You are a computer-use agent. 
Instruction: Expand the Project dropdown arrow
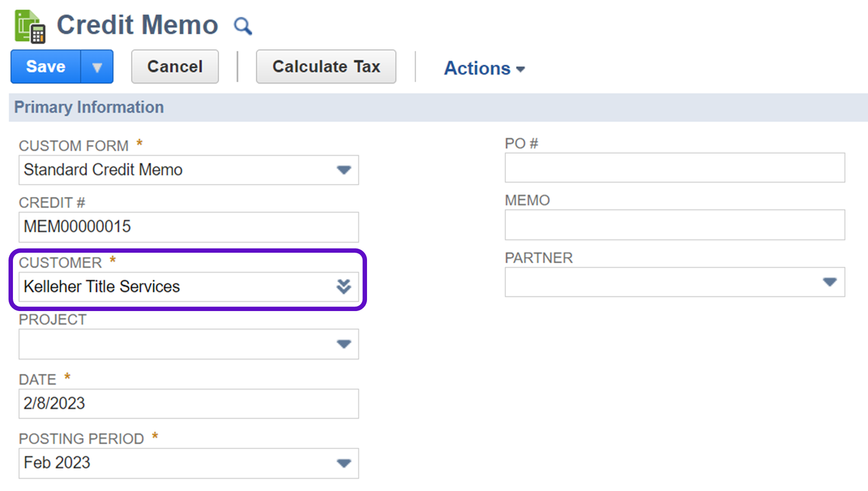pyautogui.click(x=344, y=344)
